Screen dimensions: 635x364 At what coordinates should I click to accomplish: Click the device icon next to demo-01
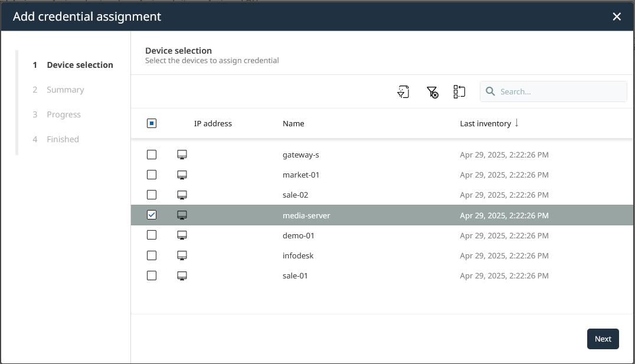182,235
